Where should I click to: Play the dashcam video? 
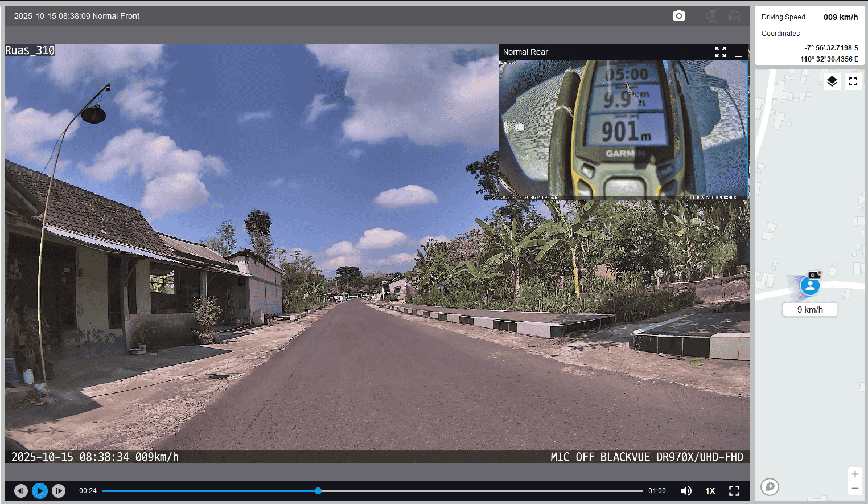(x=40, y=490)
